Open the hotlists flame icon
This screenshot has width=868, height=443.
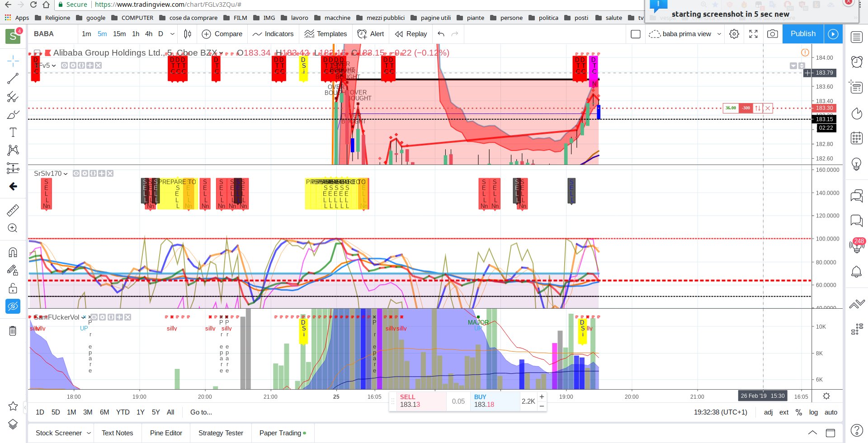[x=857, y=113]
